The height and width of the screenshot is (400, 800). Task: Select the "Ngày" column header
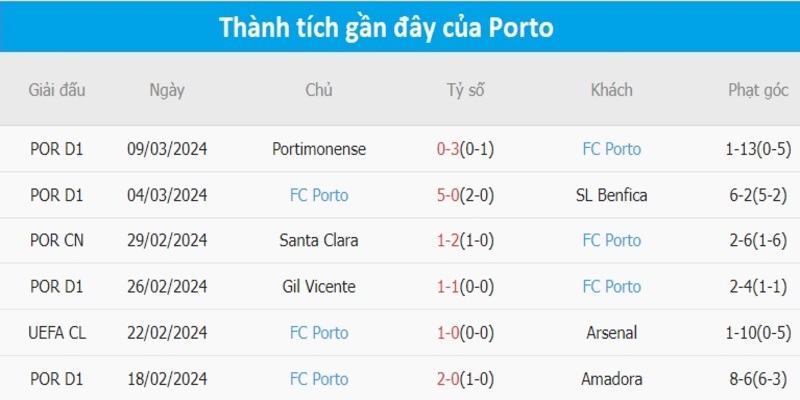(167, 90)
